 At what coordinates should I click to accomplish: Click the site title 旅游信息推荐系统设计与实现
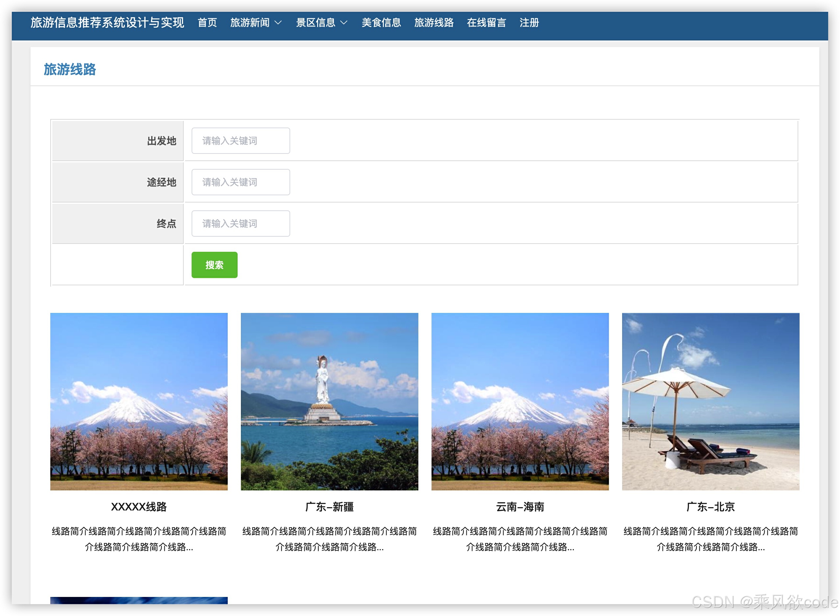pos(107,23)
